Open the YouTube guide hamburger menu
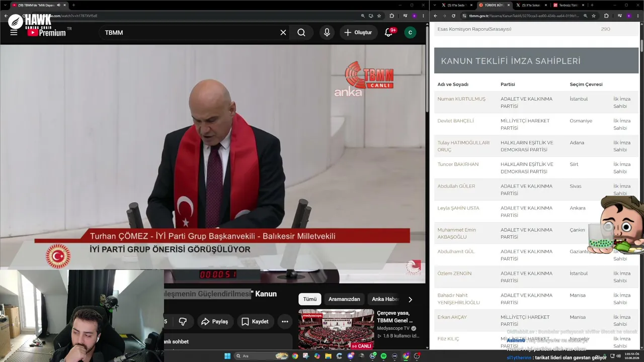Viewport: 644px width, 362px height. coord(14,32)
